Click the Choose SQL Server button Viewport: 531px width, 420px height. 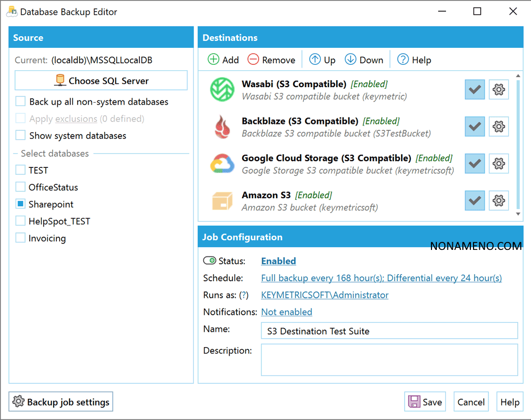(x=101, y=81)
